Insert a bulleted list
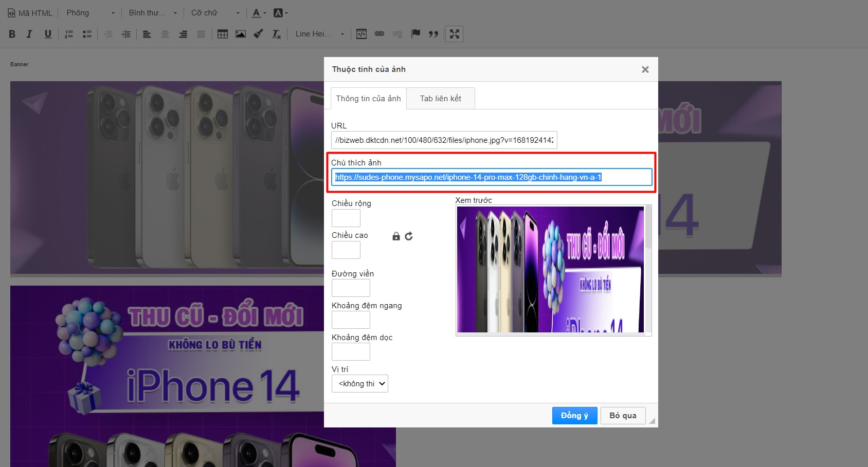Image resolution: width=868 pixels, height=467 pixels. (x=87, y=34)
